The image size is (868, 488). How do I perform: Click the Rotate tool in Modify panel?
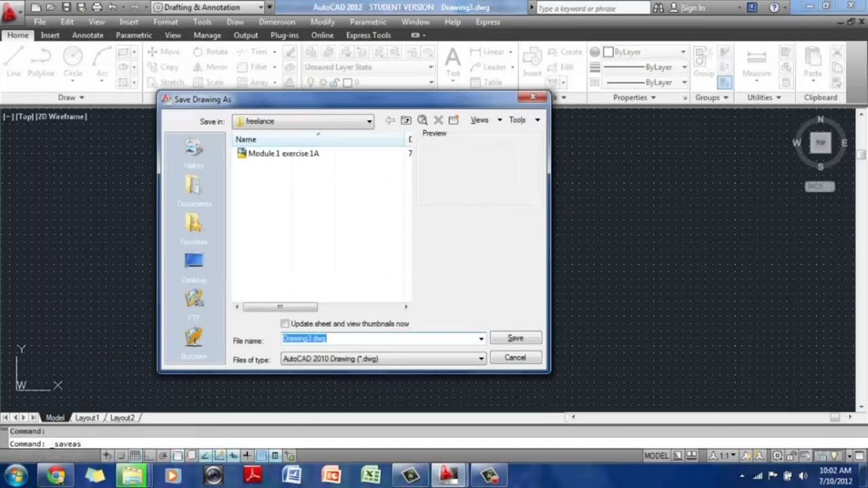click(210, 52)
